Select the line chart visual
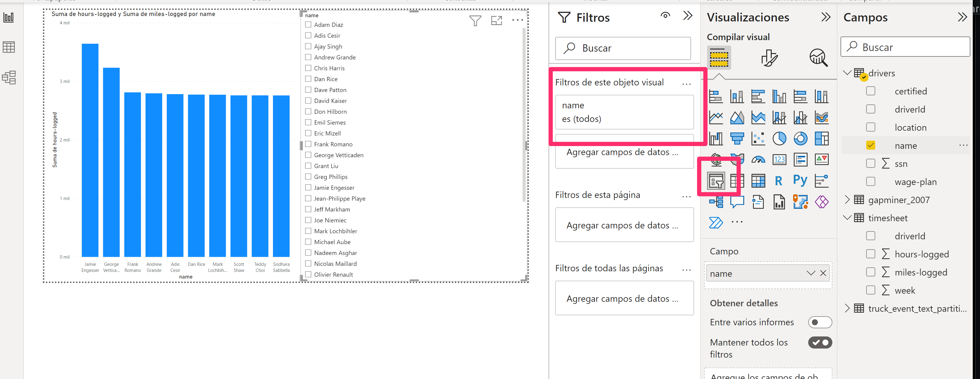The width and height of the screenshot is (980, 379). (716, 118)
